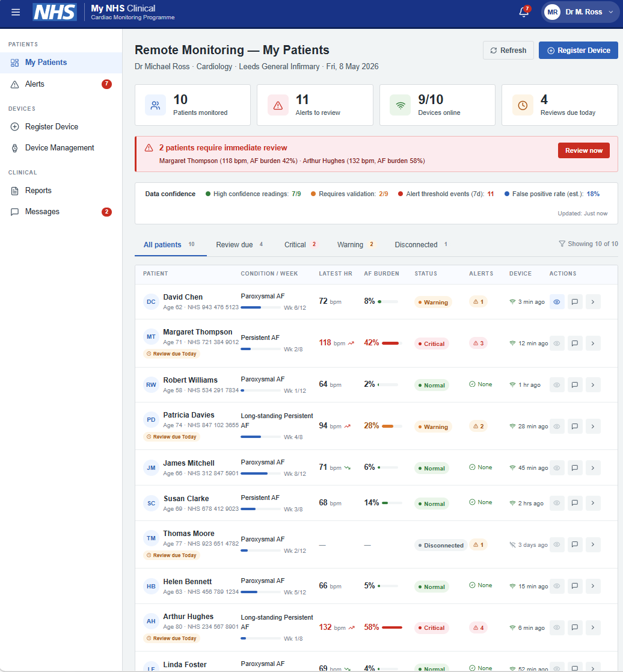Click Arthur Hughes's 4 alerts badge
The height and width of the screenshot is (672, 623).
pyautogui.click(x=478, y=628)
